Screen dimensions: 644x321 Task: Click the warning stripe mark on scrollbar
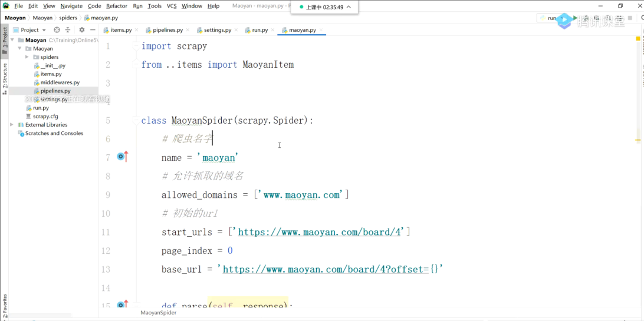pyautogui.click(x=638, y=140)
